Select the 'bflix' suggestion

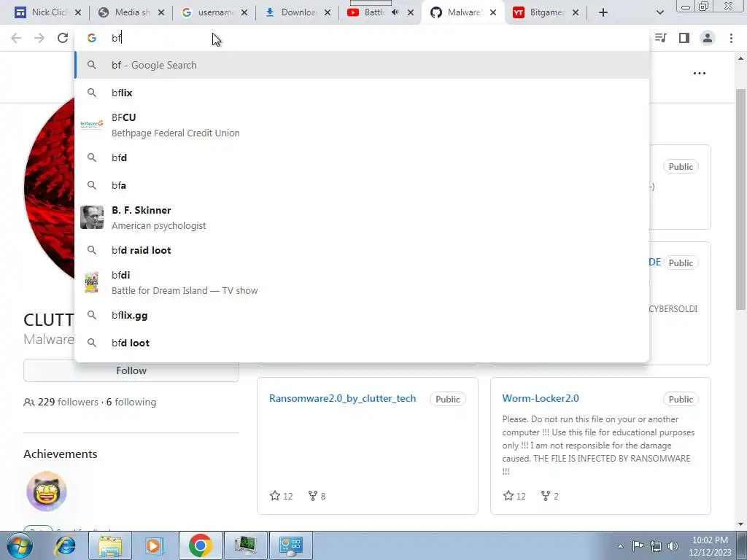362,93
